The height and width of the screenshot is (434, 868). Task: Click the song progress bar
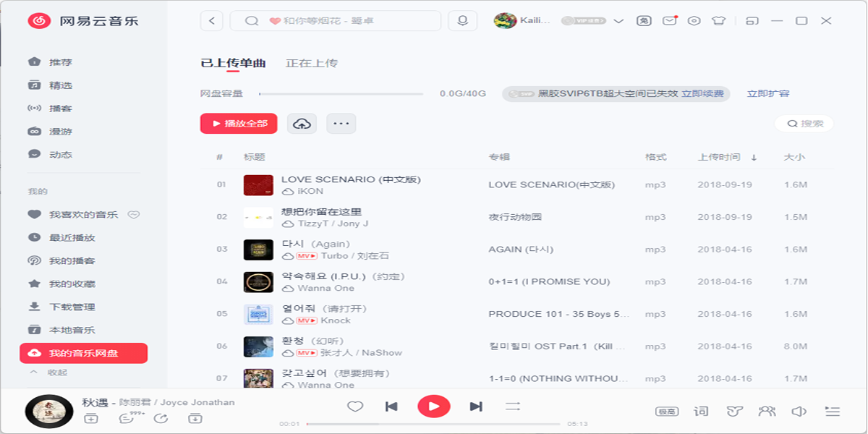tap(433, 424)
